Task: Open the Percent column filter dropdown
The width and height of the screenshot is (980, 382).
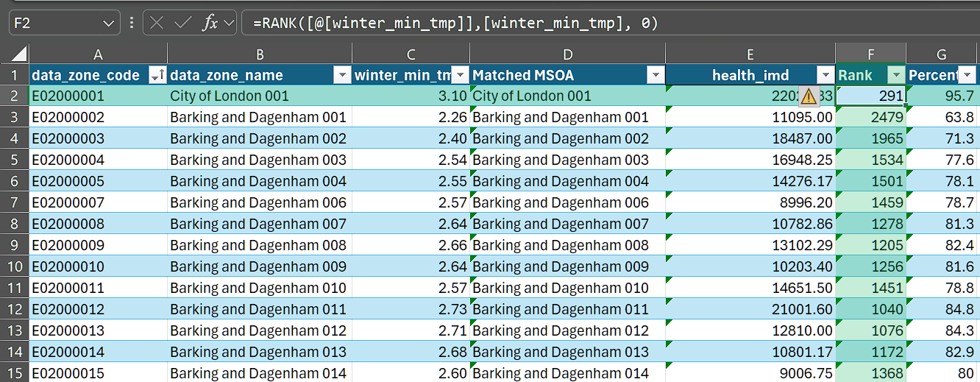Action: 967,75
